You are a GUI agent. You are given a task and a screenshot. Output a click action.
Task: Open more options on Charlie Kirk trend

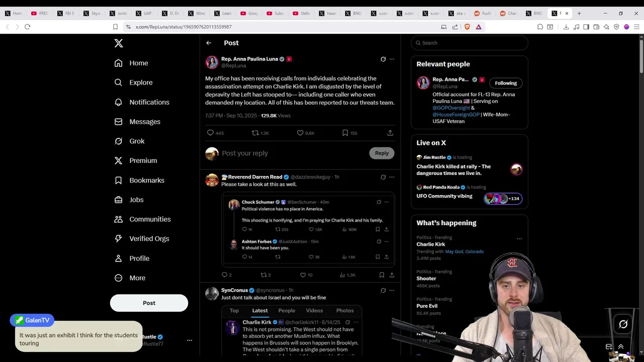pyautogui.click(x=519, y=239)
